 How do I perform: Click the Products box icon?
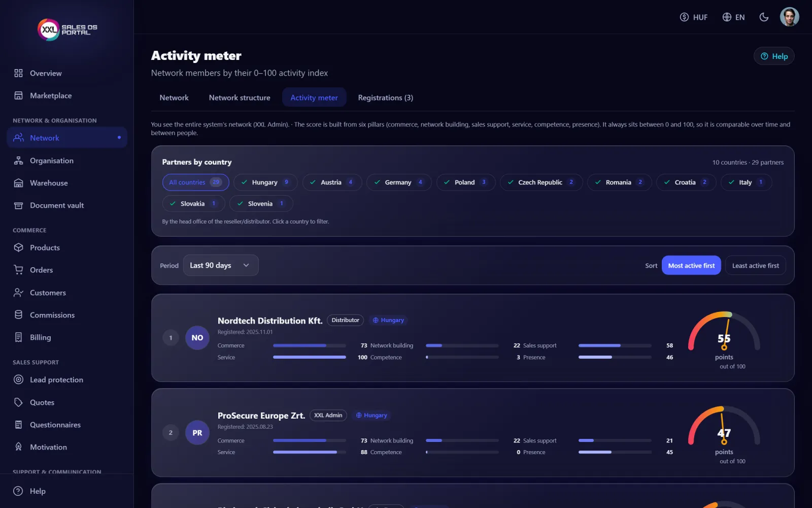(19, 247)
